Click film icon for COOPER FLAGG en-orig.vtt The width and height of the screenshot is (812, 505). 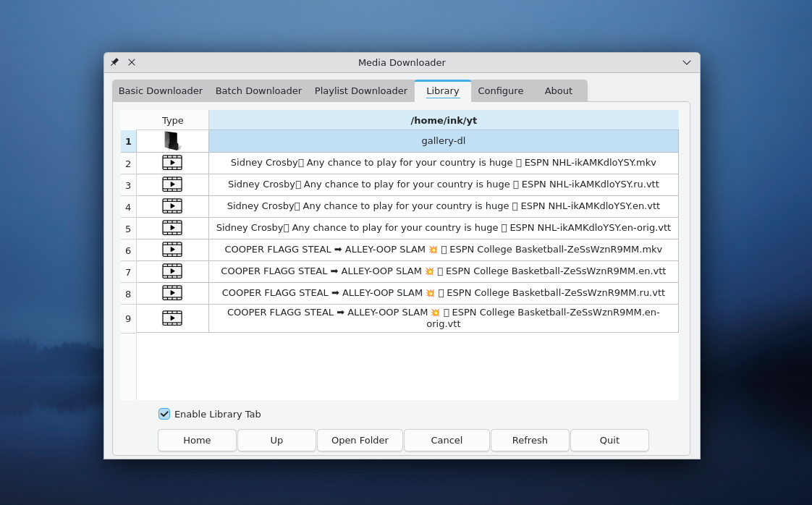coord(172,318)
